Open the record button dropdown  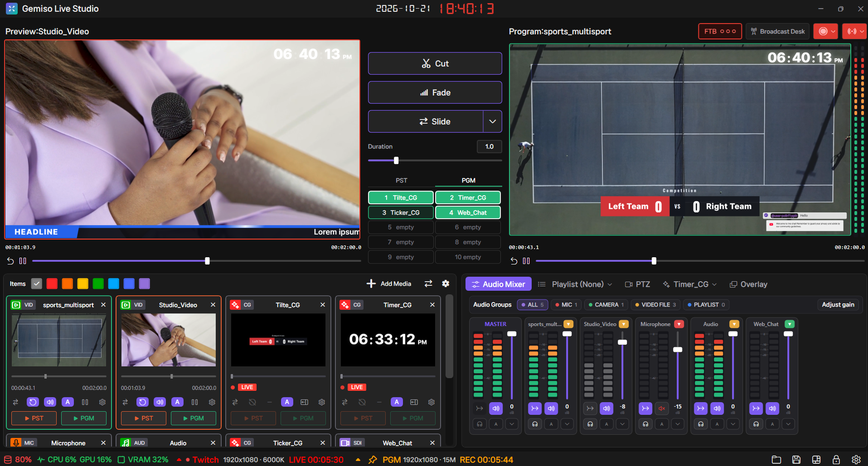833,31
